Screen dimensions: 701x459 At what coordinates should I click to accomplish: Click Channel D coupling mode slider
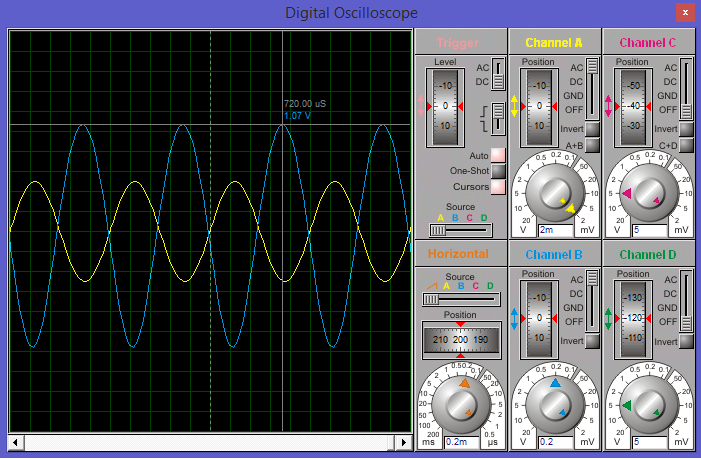686,301
